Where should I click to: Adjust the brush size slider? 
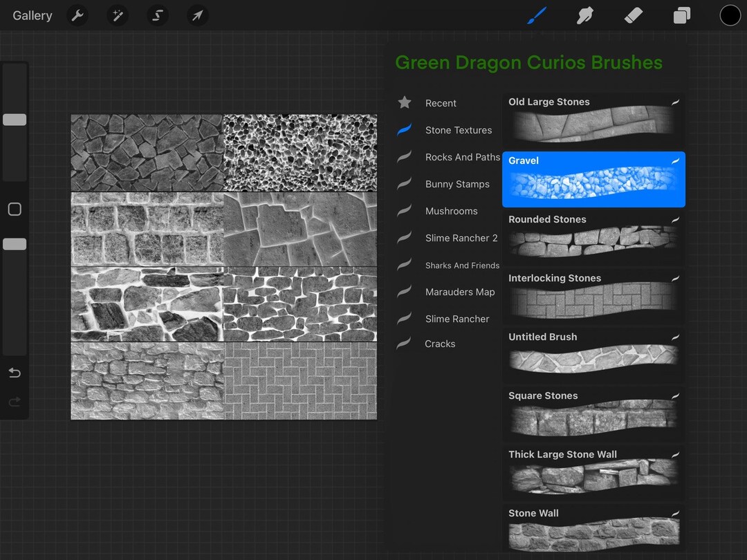coord(15,119)
